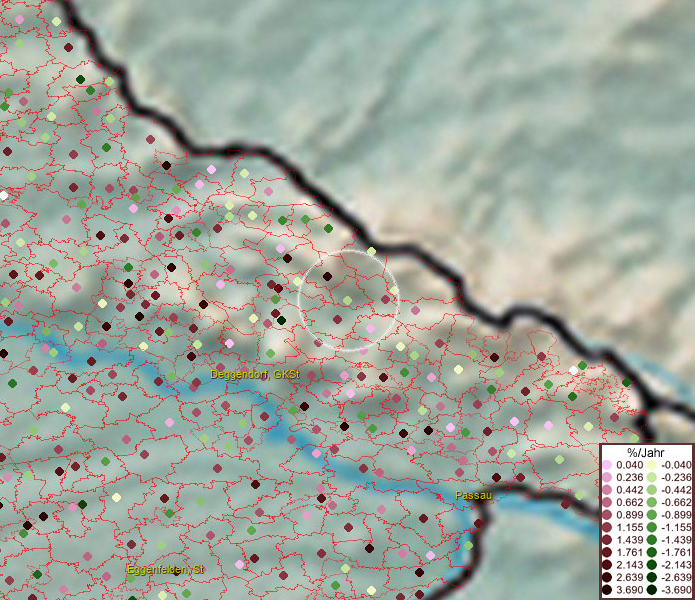Click the Deggendorf, GKSt map label
Viewport: 695px width, 600px height.
[x=255, y=374]
